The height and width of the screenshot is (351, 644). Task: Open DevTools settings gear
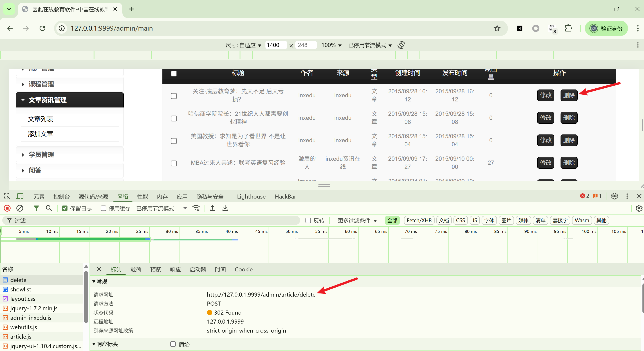click(614, 196)
